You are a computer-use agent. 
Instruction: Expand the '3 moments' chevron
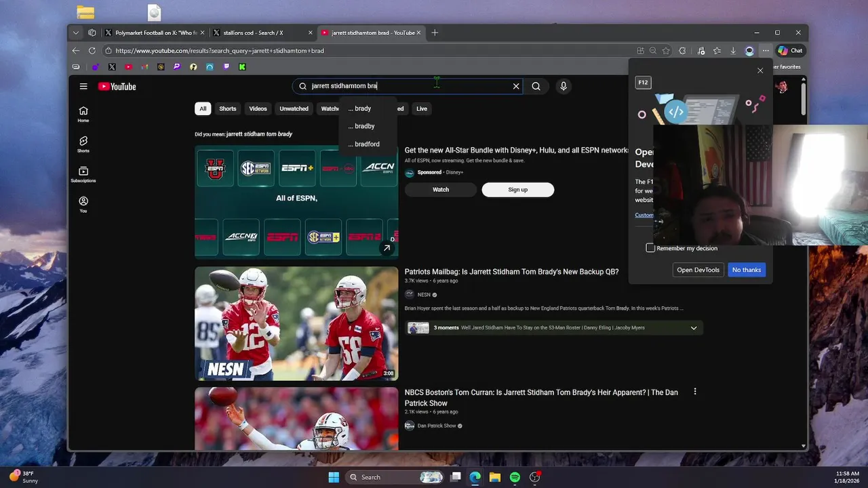(693, 328)
